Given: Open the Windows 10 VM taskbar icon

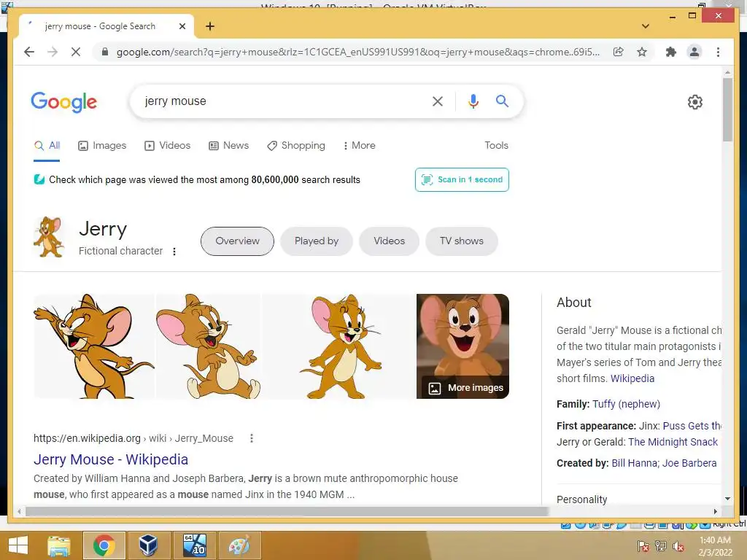Looking at the screenshot, I should pyautogui.click(x=194, y=545).
